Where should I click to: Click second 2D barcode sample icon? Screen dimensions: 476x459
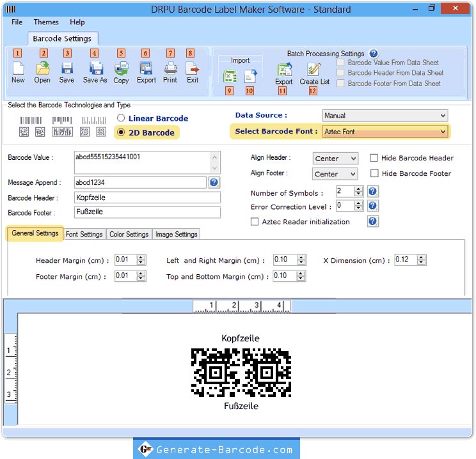coord(40,132)
